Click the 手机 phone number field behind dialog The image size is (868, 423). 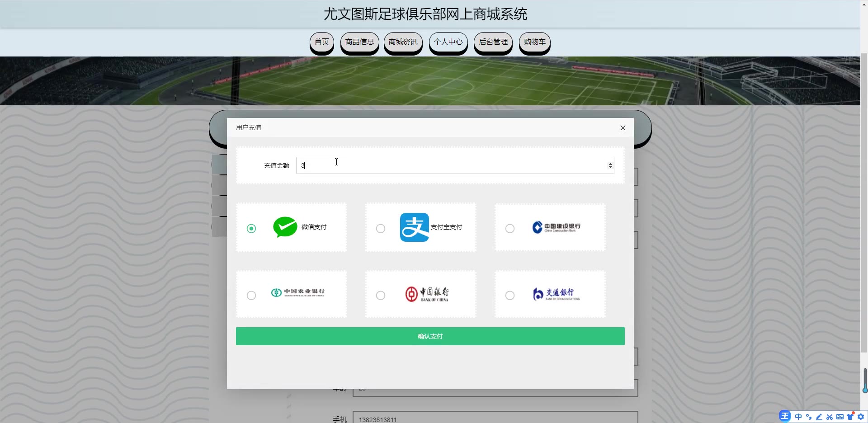click(495, 418)
